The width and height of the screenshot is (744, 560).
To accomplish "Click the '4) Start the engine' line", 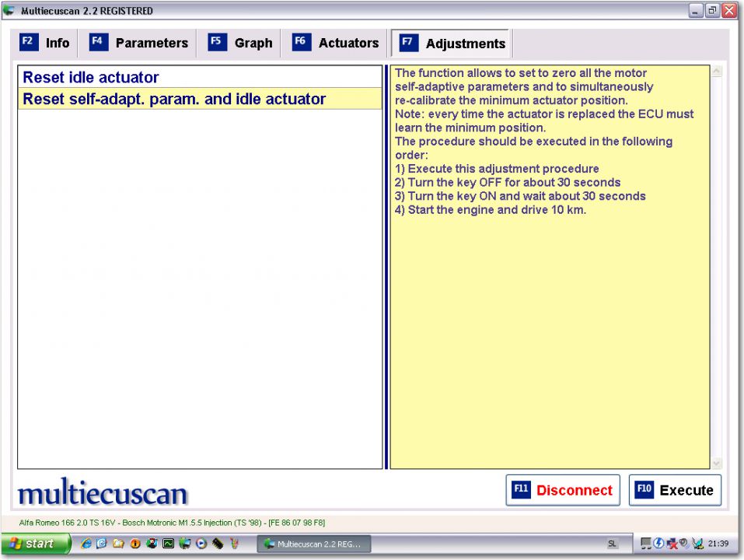I will [x=491, y=210].
